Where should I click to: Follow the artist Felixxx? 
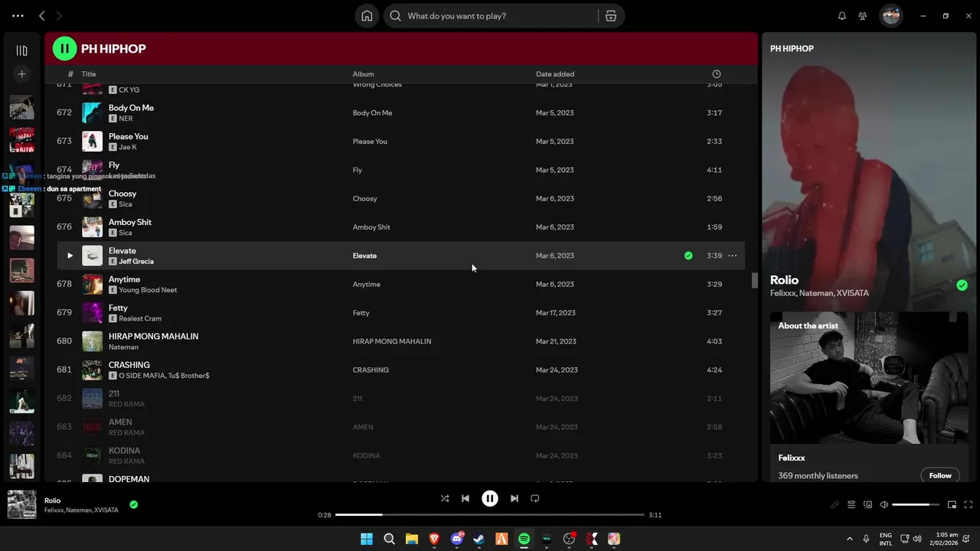[x=940, y=475]
